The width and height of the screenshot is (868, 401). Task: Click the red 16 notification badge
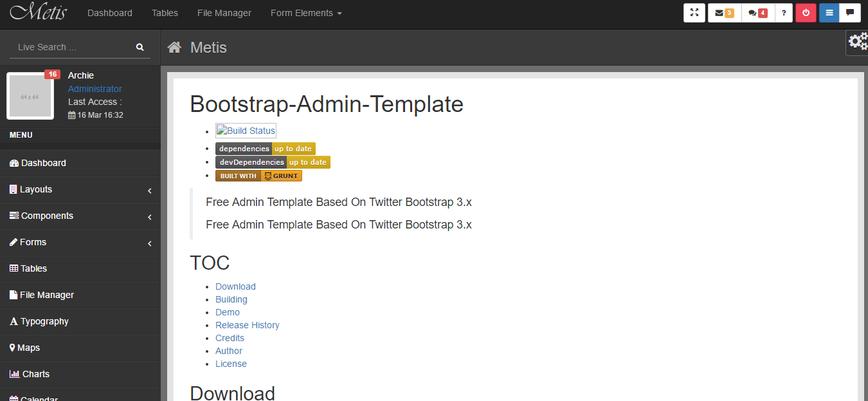point(52,75)
